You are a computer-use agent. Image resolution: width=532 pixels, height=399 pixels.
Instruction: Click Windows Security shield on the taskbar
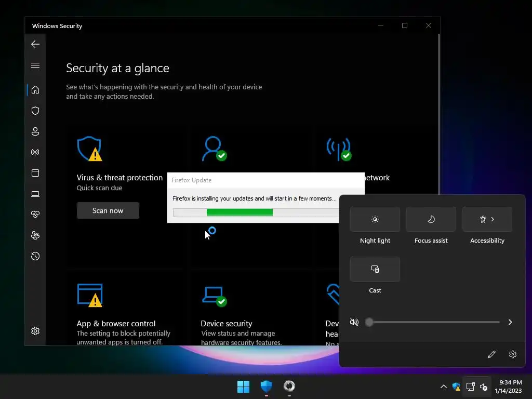point(267,386)
